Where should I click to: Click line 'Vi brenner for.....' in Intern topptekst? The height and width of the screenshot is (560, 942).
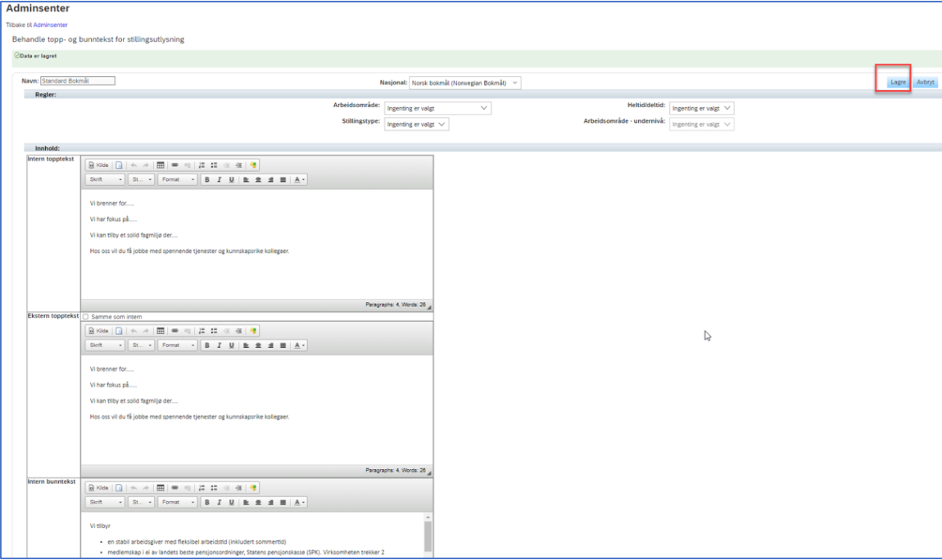pyautogui.click(x=111, y=204)
